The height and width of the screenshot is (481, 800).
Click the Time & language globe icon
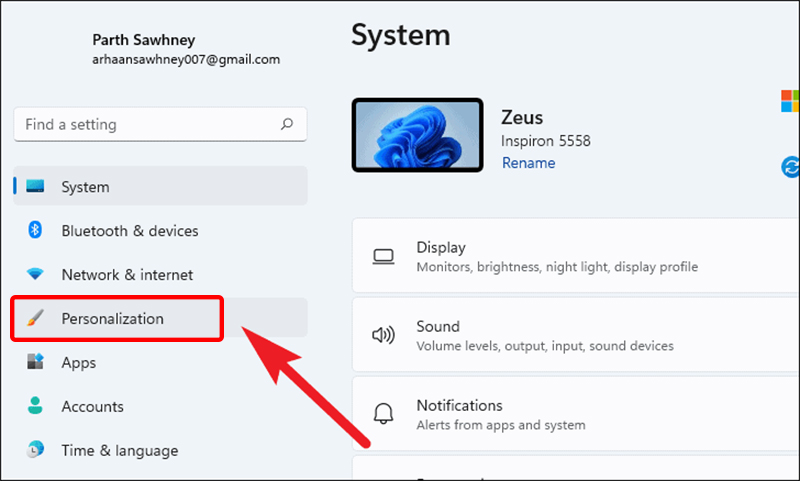pos(35,449)
